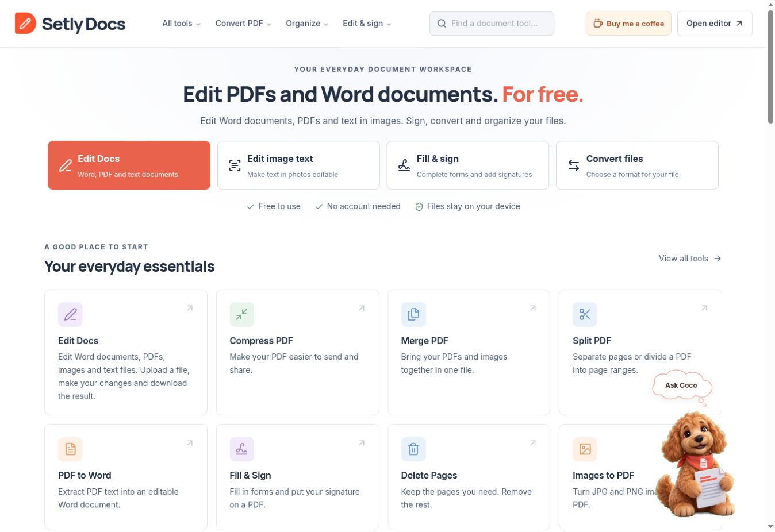Screen dimensions: 775x532
Task: Expand the Convert PDF menu
Action: click(x=243, y=24)
